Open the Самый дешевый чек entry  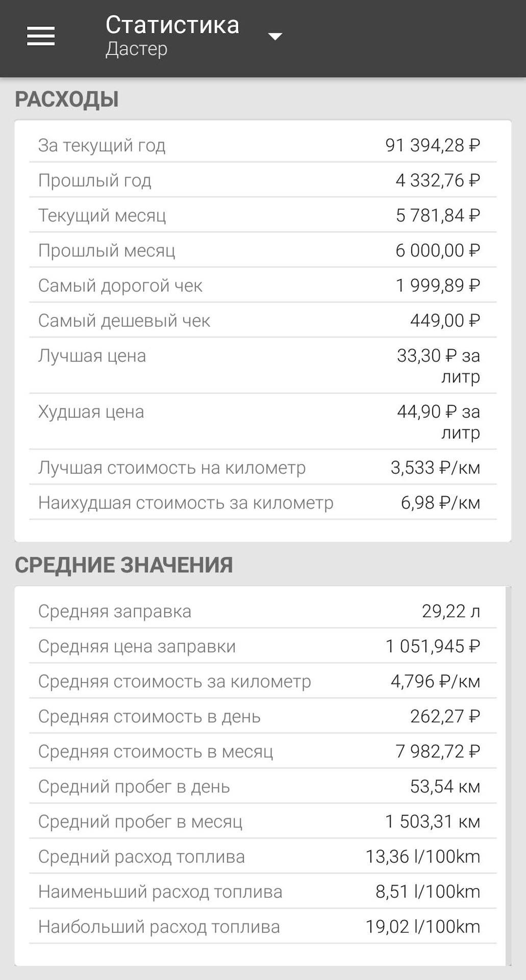click(262, 321)
